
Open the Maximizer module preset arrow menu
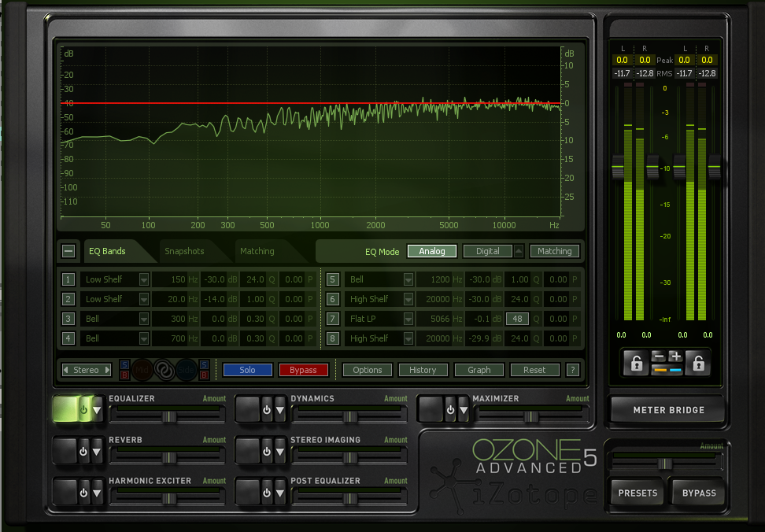point(464,410)
